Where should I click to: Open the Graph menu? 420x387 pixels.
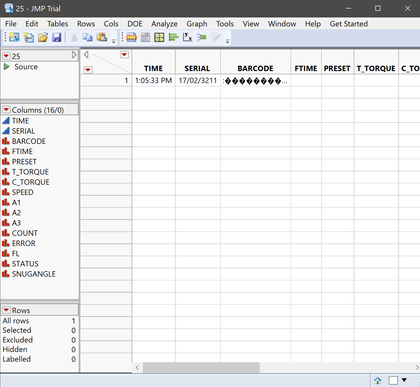197,24
